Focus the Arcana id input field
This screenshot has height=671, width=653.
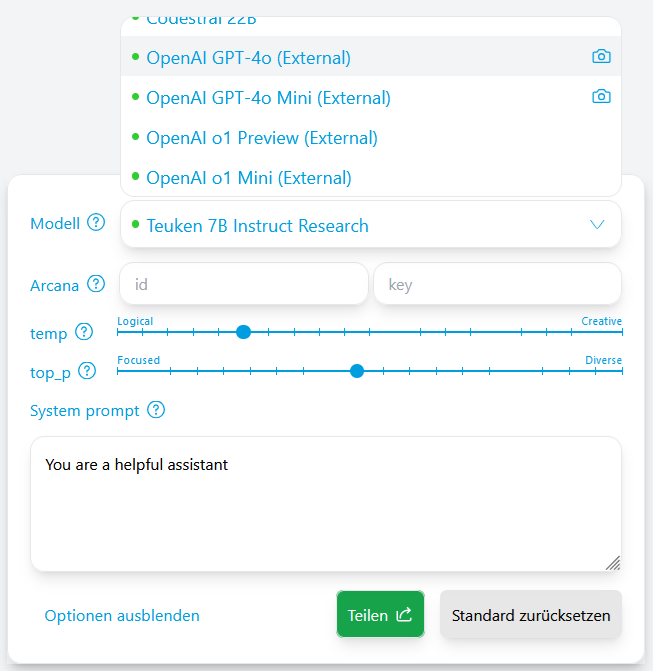[243, 285]
